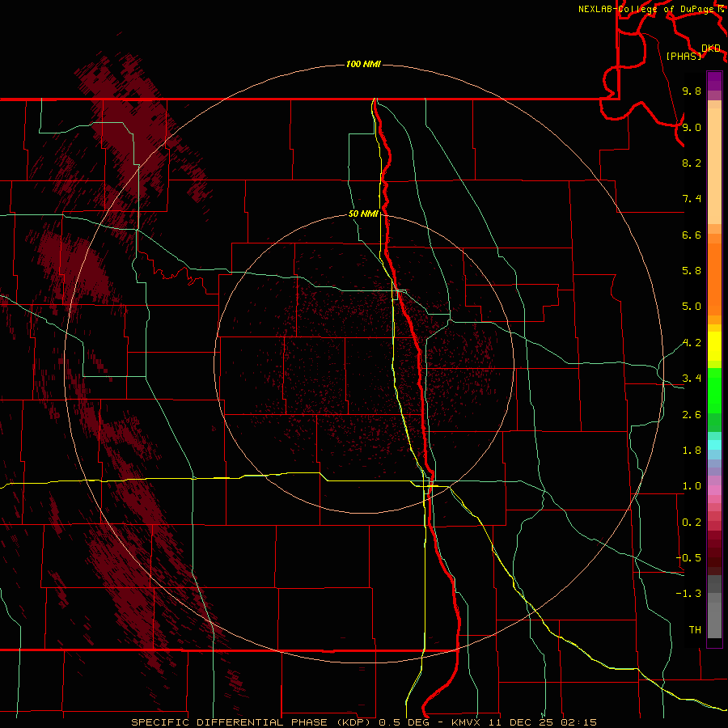728x728 pixels.
Task: Click the -0.5 scale label
Action: tap(688, 557)
